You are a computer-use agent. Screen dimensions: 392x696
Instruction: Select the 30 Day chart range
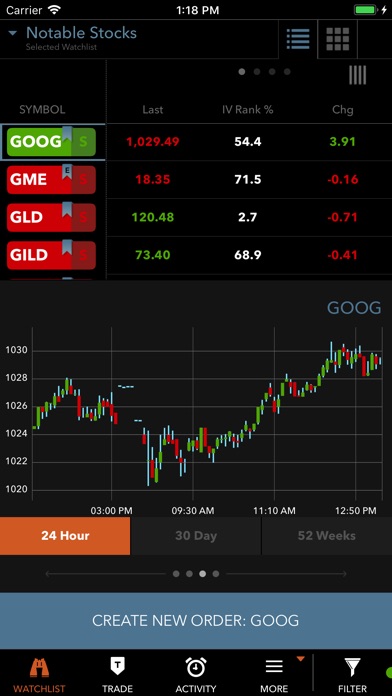click(x=196, y=536)
